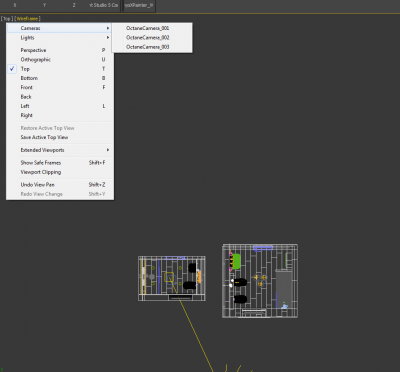400x372 pixels.
Task: Click Undo View Pan
Action: (x=60, y=185)
